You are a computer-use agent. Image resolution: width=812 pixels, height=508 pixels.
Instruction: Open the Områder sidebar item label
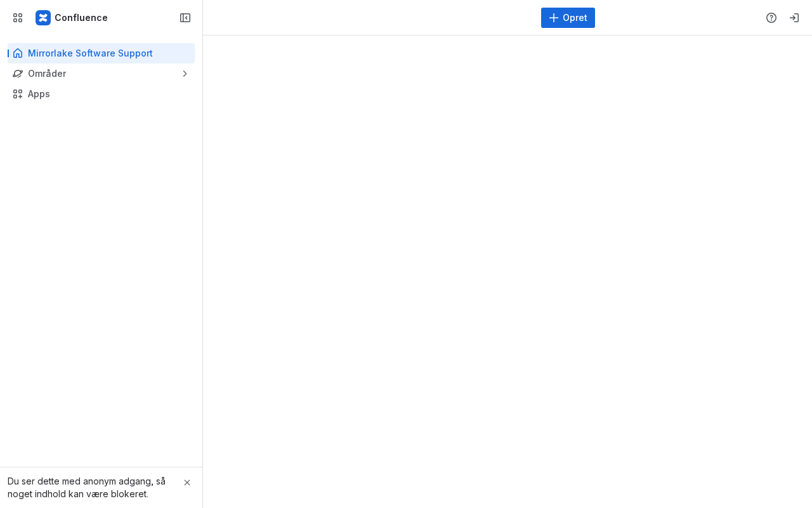47,74
